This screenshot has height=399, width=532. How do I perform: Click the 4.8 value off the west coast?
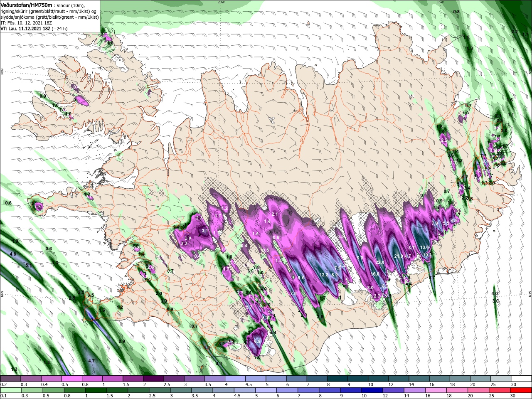[x=12, y=254]
